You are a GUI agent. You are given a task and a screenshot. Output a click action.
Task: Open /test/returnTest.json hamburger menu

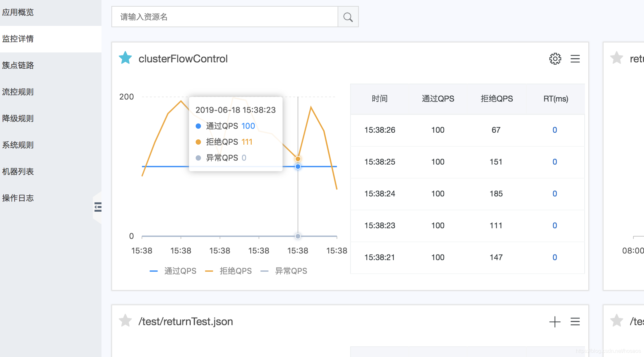click(575, 321)
